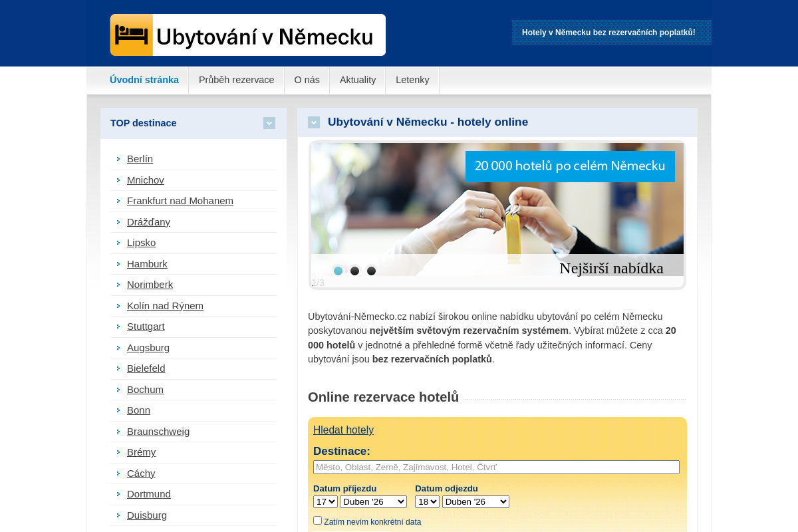798x532 pixels.
Task: Switch to the Letenky section
Action: [x=412, y=80]
